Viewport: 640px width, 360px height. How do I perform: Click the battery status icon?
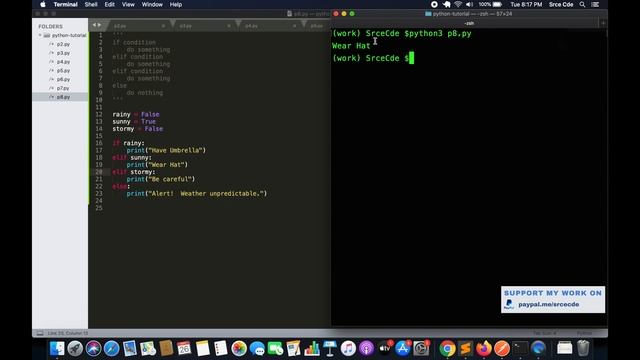(497, 4)
